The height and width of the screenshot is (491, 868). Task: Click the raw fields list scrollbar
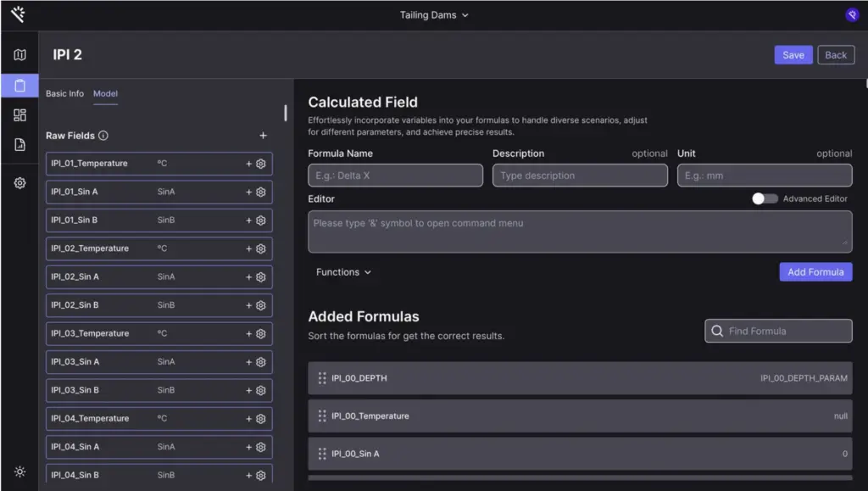pyautogui.click(x=285, y=113)
